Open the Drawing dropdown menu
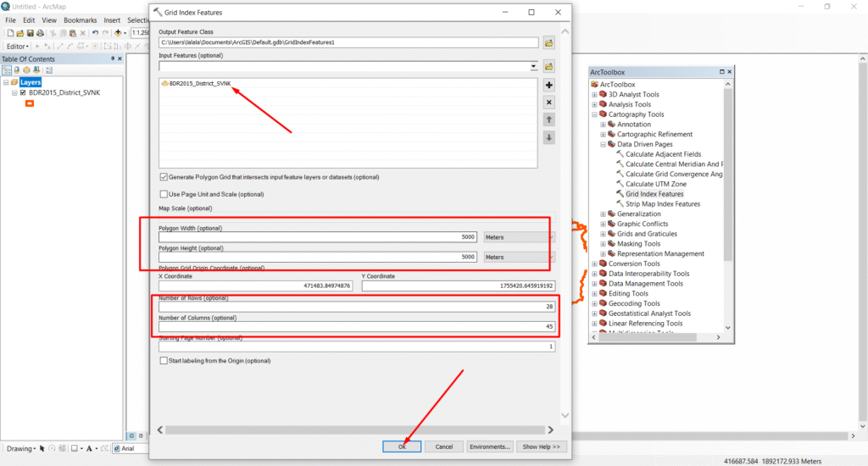Screen dimensions: 868x466 (21, 448)
